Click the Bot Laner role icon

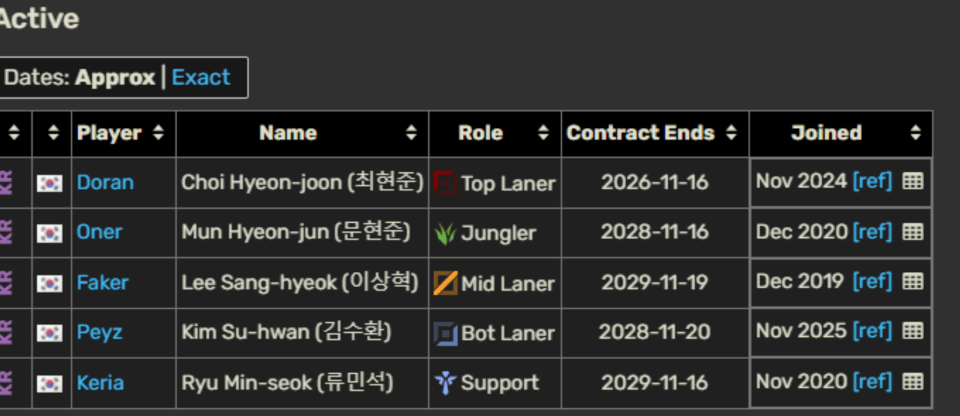click(445, 333)
